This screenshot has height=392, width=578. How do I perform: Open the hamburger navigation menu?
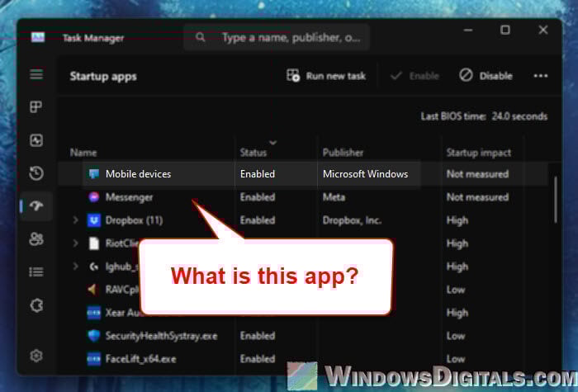coord(36,74)
